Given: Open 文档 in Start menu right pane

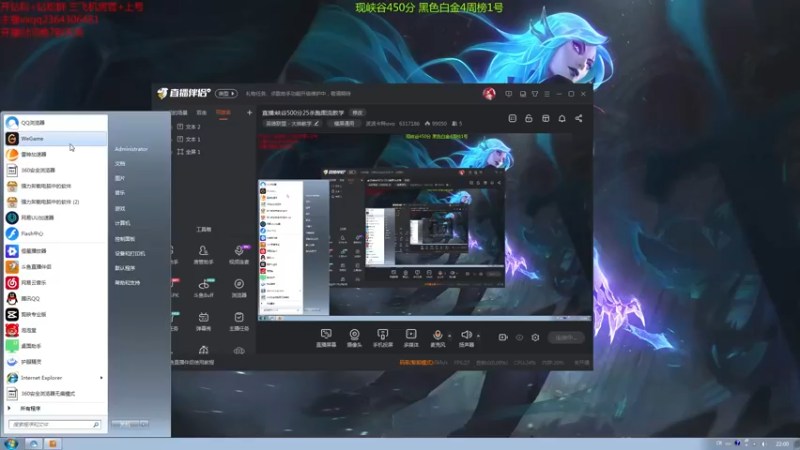Looking at the screenshot, I should 120,164.
